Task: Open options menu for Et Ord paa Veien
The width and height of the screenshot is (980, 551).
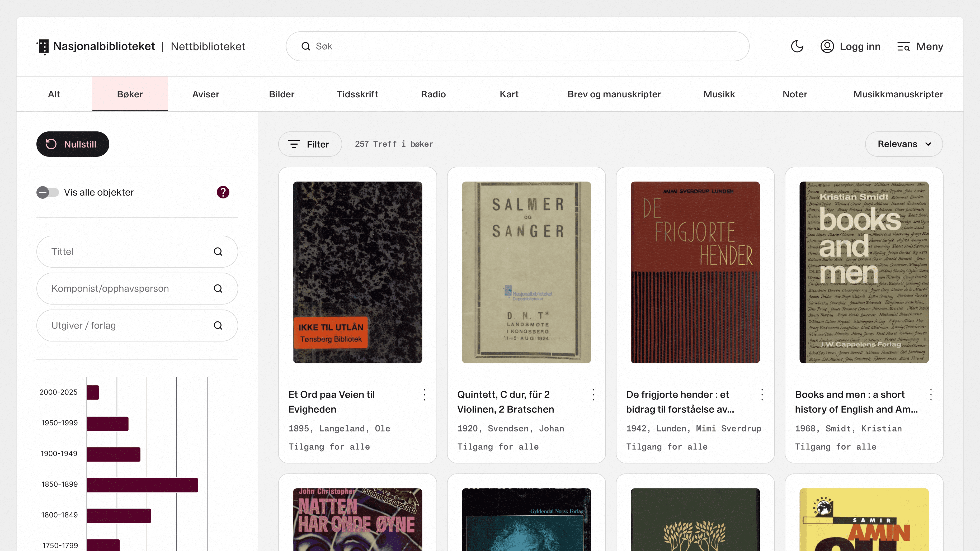Action: [424, 395]
